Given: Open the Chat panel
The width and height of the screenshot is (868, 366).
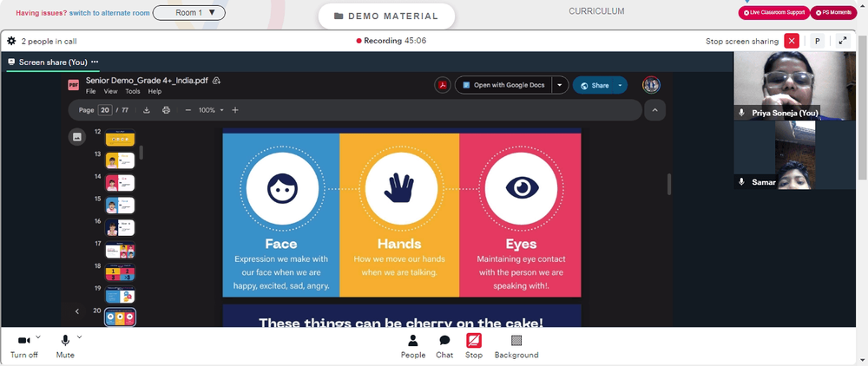Looking at the screenshot, I should coord(444,347).
